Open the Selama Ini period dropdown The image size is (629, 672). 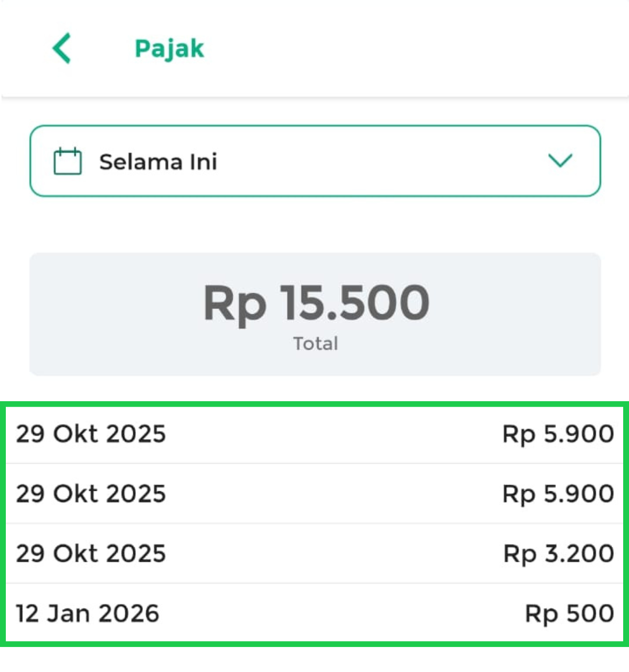[x=158, y=162]
